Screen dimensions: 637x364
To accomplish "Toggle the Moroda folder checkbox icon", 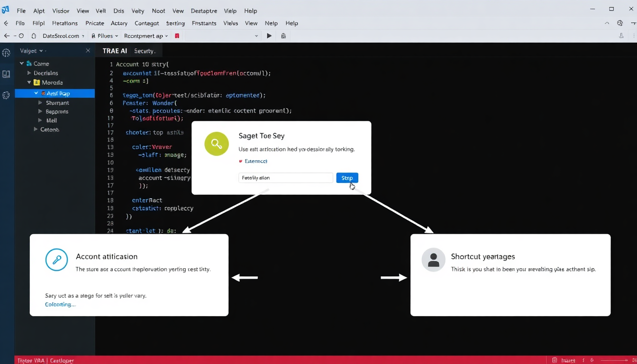I will [36, 82].
